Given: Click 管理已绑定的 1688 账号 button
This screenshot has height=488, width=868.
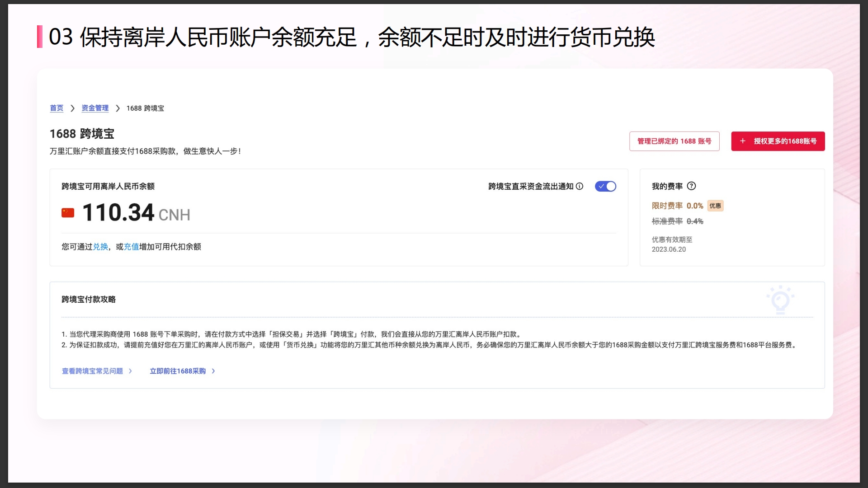Looking at the screenshot, I should pyautogui.click(x=674, y=141).
